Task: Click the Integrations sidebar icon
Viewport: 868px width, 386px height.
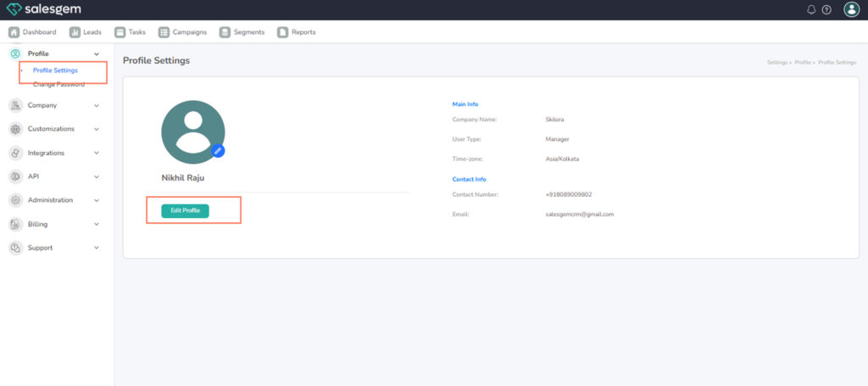Action: (15, 153)
